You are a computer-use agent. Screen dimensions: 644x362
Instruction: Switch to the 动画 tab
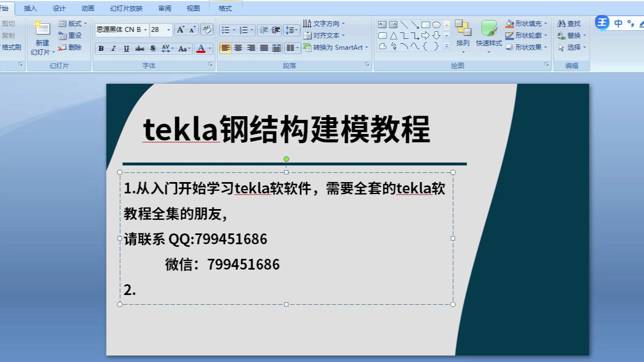point(88,8)
